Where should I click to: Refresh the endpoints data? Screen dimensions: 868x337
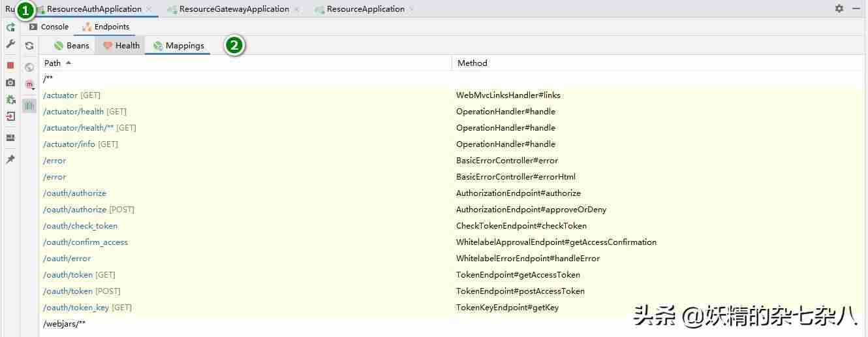click(x=29, y=46)
